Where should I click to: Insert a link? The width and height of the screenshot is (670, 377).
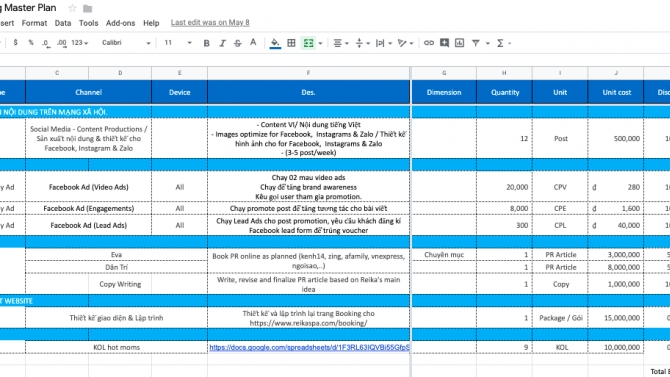pyautogui.click(x=429, y=43)
